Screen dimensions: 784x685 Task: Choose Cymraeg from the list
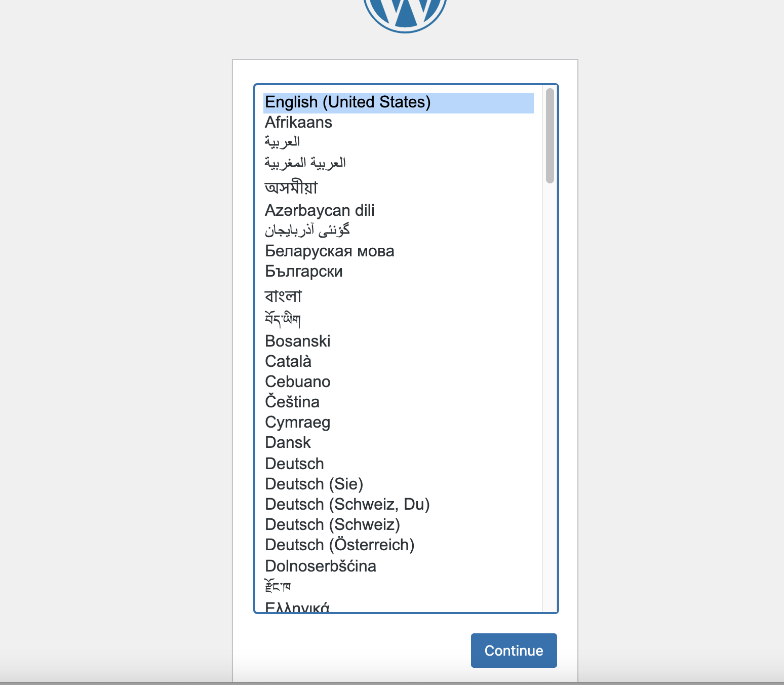pyautogui.click(x=297, y=423)
